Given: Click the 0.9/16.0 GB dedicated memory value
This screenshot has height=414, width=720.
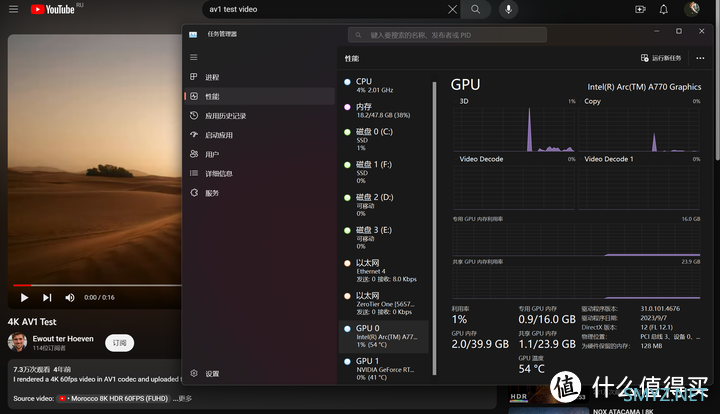Looking at the screenshot, I should pos(547,319).
